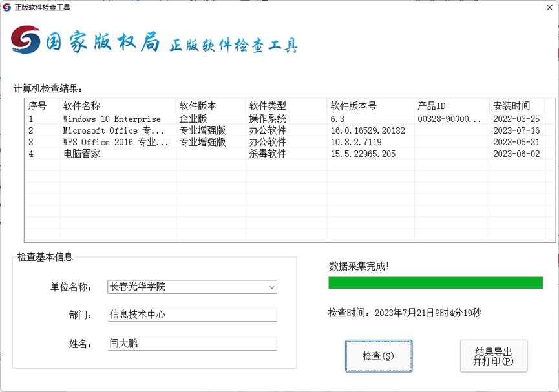
Task: Click install date 2022-03-25
Action: coord(516,119)
